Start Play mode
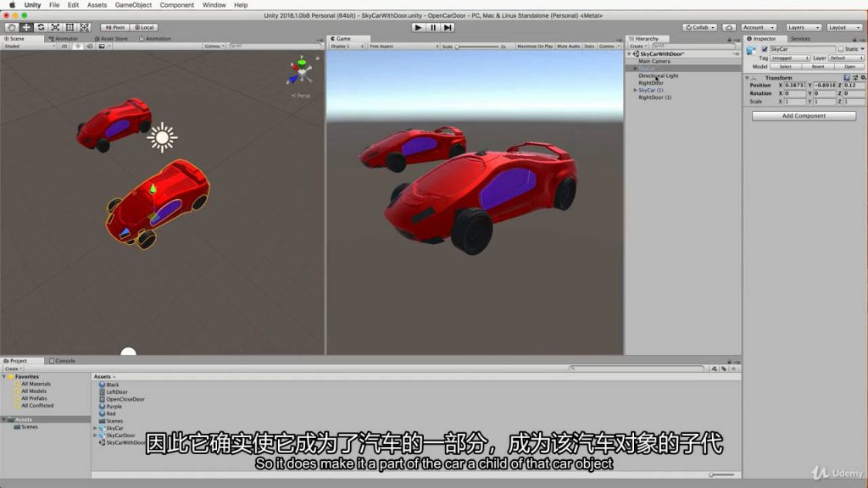The image size is (868, 488). pyautogui.click(x=418, y=27)
